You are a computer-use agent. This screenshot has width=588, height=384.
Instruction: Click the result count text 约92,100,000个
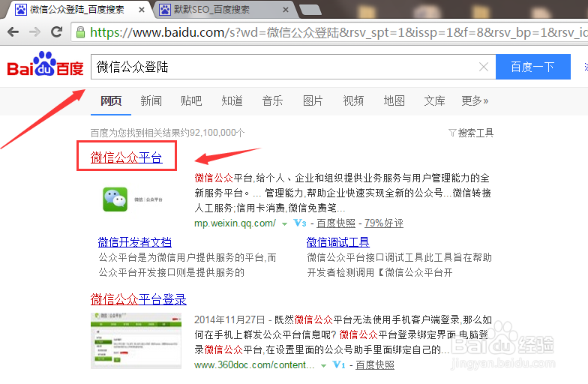[x=212, y=133]
